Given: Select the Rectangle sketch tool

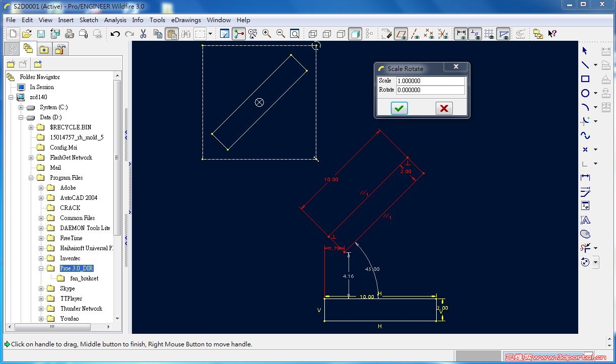Looking at the screenshot, I should pos(585,79).
